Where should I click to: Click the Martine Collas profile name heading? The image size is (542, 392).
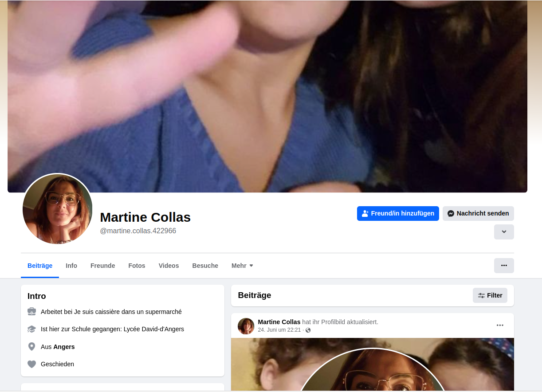[x=145, y=217]
